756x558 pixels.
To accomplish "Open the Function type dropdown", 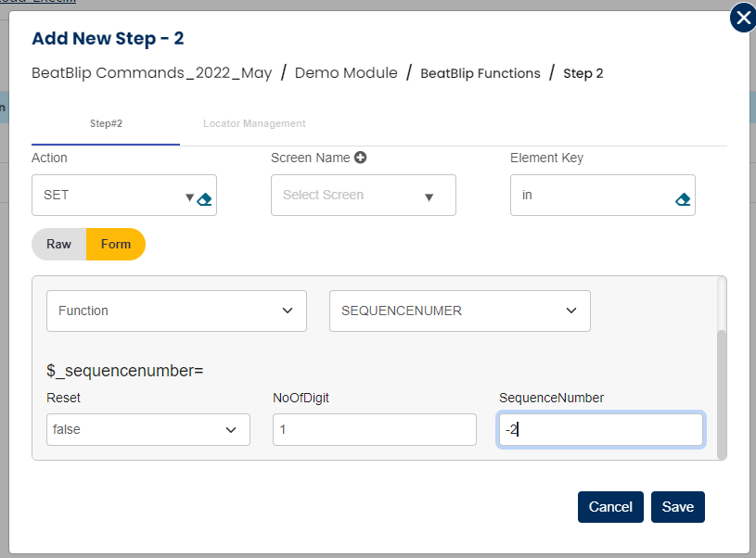I will (176, 311).
